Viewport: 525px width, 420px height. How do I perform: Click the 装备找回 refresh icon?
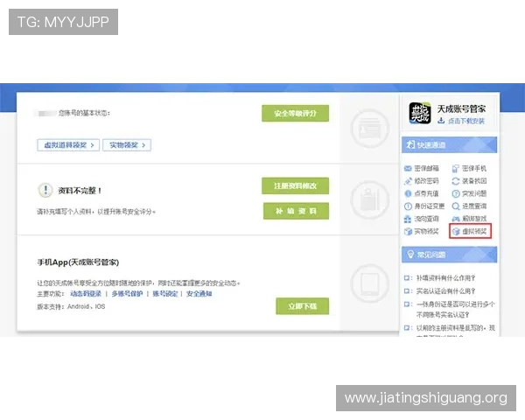455,181
